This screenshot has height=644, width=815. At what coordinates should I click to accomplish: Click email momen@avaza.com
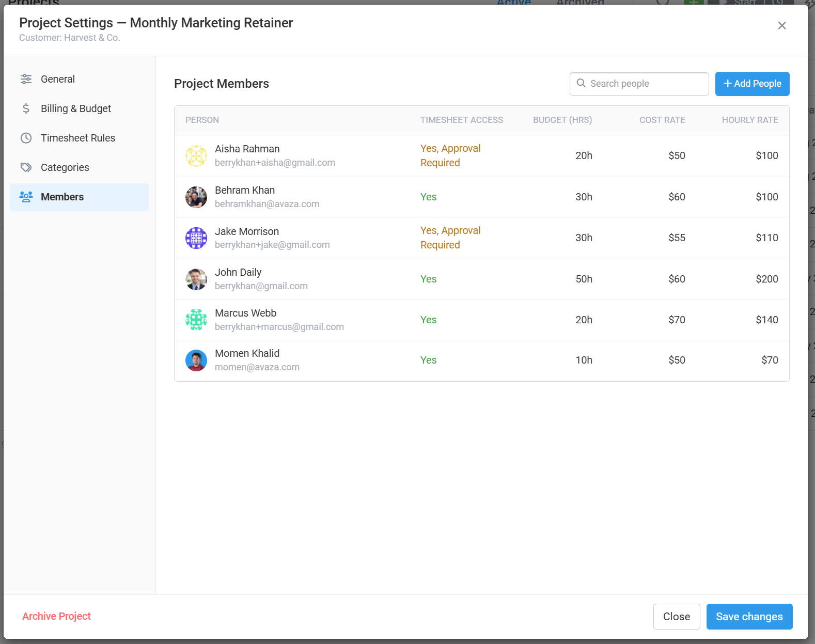click(257, 367)
